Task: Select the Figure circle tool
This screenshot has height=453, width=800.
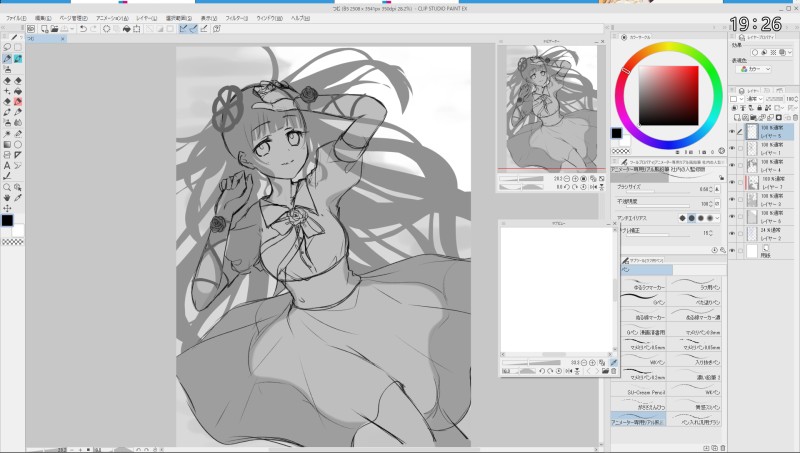Action: [x=18, y=144]
